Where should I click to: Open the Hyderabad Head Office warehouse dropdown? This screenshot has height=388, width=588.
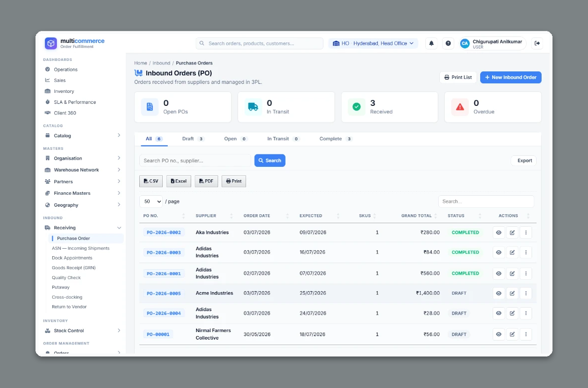373,43
